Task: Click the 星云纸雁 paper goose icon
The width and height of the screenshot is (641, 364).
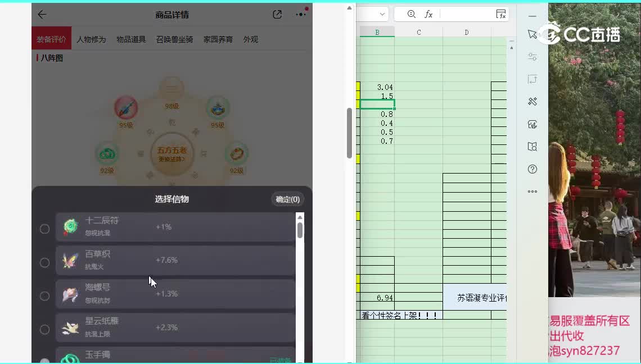Action: 70,327
